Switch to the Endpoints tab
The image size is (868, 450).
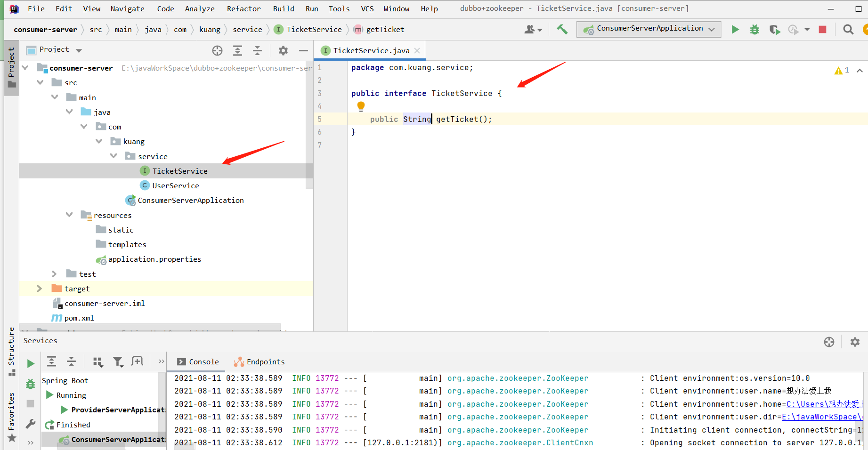point(260,362)
